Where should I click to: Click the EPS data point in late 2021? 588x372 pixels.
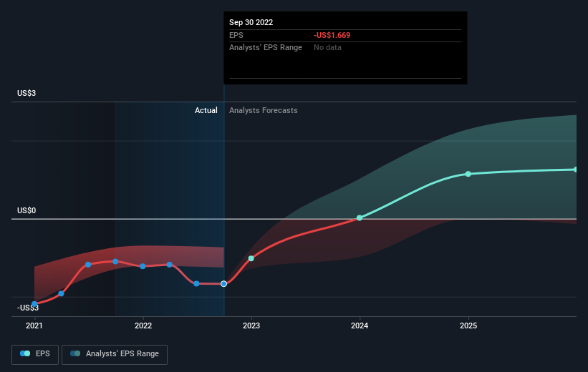(x=115, y=262)
